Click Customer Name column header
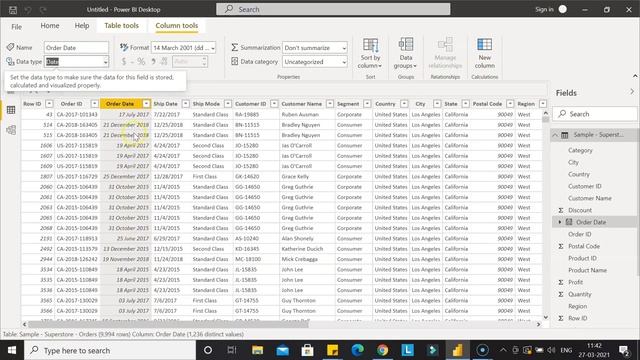Screen dimensions: 640x360 pyautogui.click(x=302, y=104)
